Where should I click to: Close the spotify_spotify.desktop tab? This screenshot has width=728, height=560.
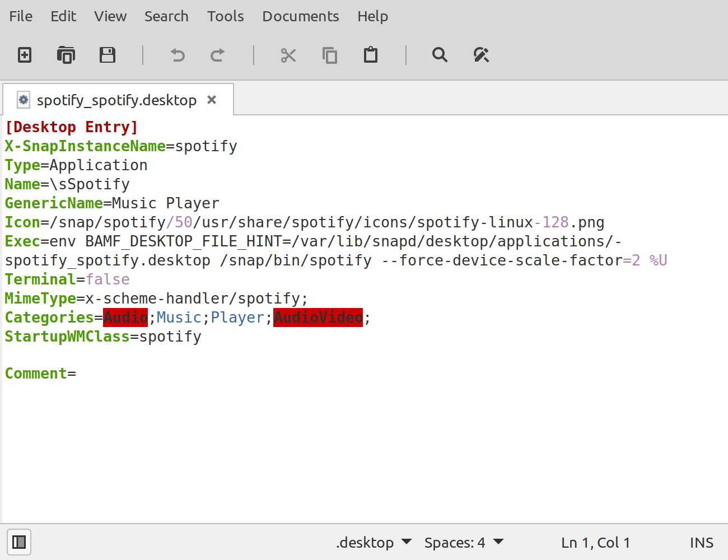(x=212, y=100)
